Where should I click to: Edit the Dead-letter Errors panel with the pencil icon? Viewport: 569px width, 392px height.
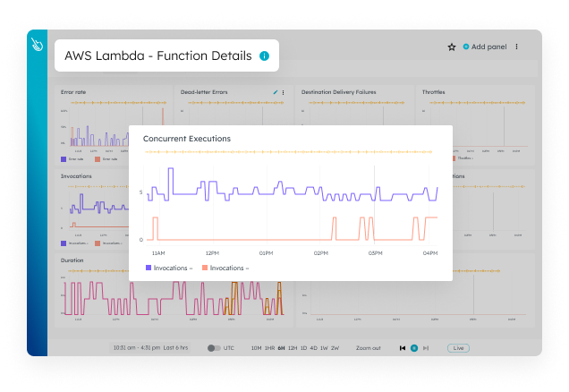[276, 92]
